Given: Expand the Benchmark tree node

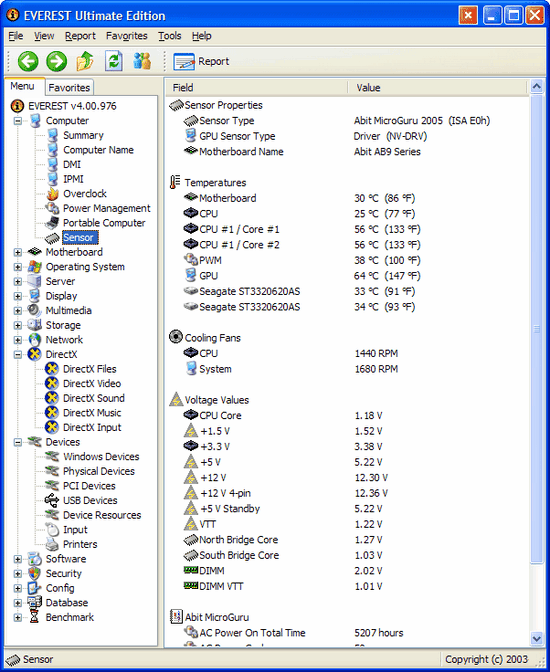Looking at the screenshot, I should tap(18, 618).
